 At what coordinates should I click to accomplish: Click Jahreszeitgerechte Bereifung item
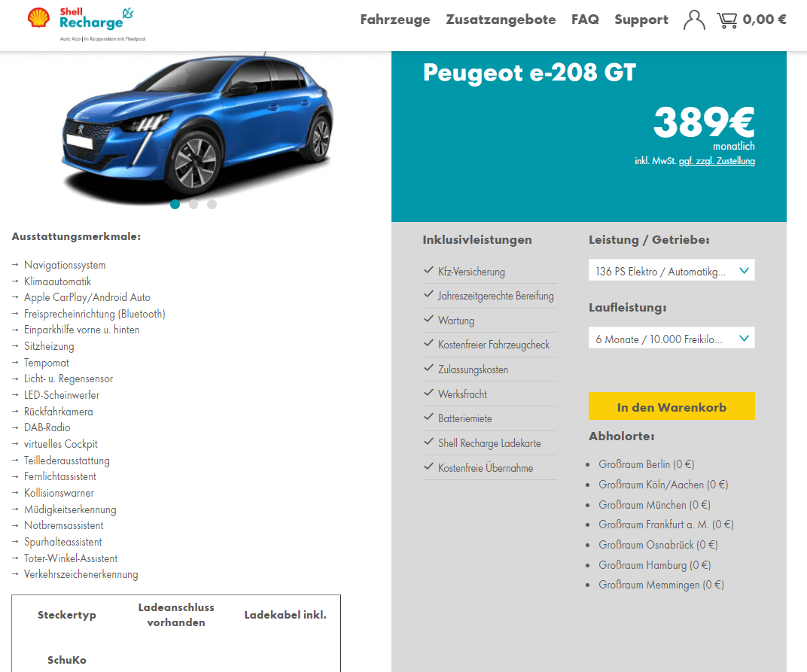[495, 296]
